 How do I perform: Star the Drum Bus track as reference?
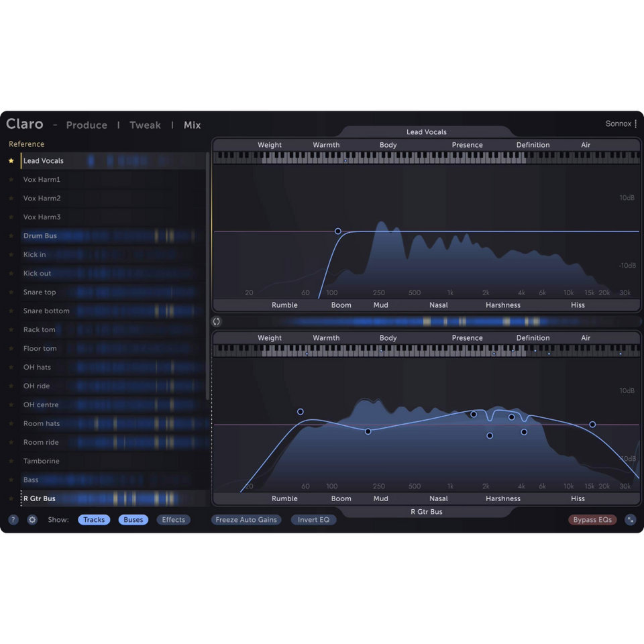[11, 236]
